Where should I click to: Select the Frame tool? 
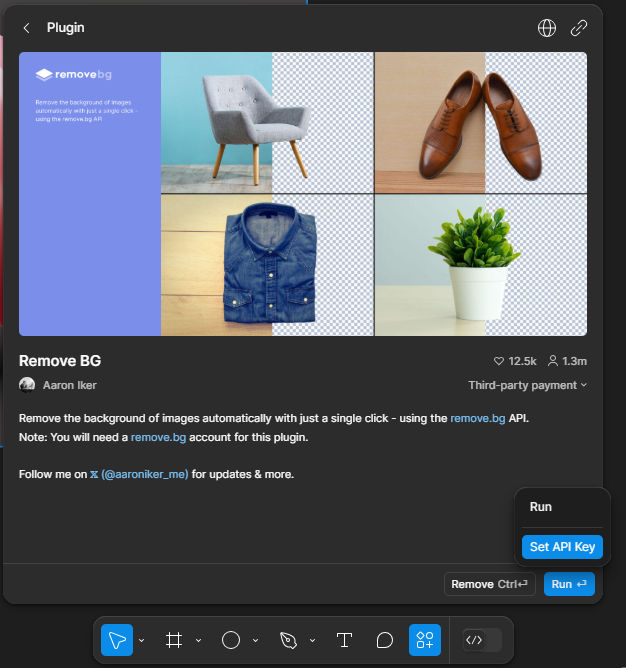[x=174, y=640]
